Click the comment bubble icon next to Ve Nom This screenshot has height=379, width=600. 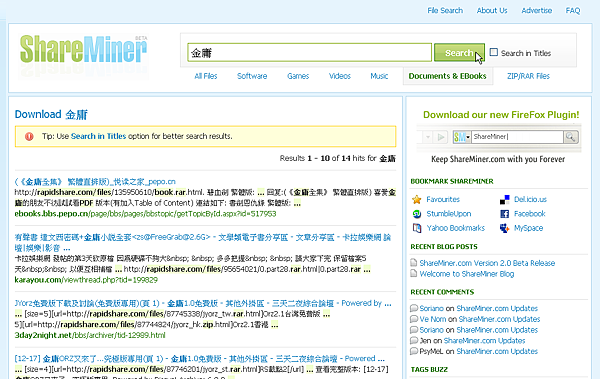click(x=413, y=319)
